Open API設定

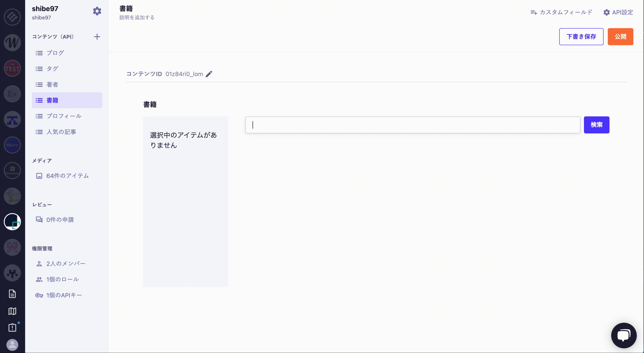[x=618, y=12]
